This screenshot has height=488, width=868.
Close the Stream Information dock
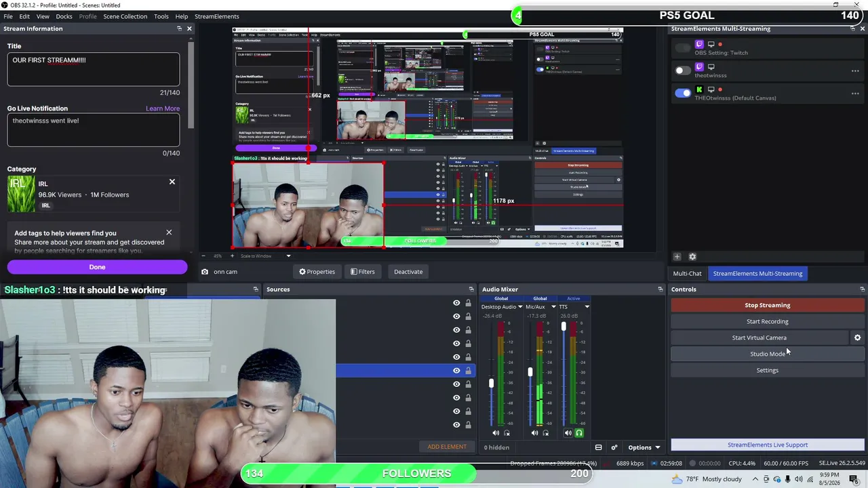[189, 28]
